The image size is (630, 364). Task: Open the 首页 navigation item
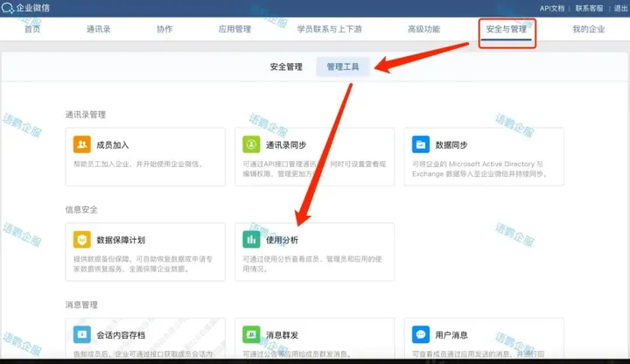click(x=32, y=30)
